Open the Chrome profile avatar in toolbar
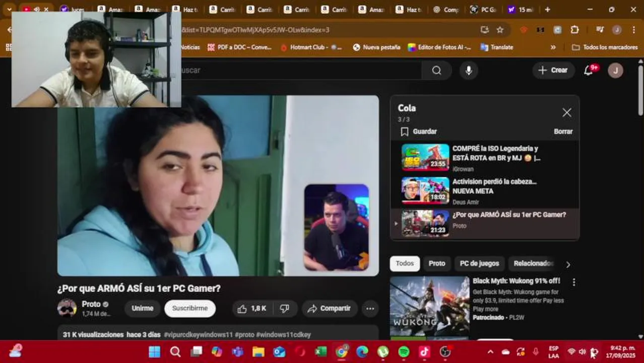The image size is (644, 363). pyautogui.click(x=617, y=30)
